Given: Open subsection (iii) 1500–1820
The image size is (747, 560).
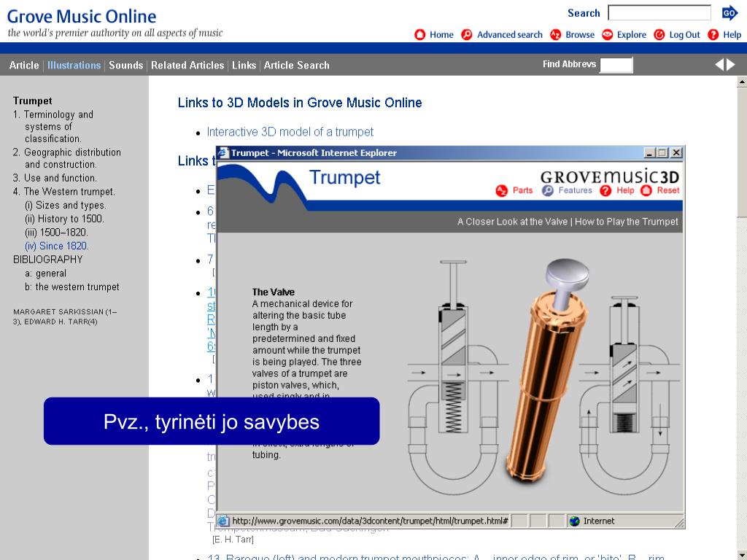Looking at the screenshot, I should 56,233.
